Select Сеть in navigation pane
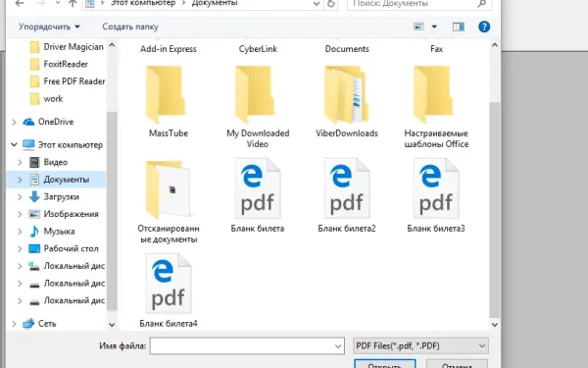This screenshot has height=368, width=588. point(39,324)
